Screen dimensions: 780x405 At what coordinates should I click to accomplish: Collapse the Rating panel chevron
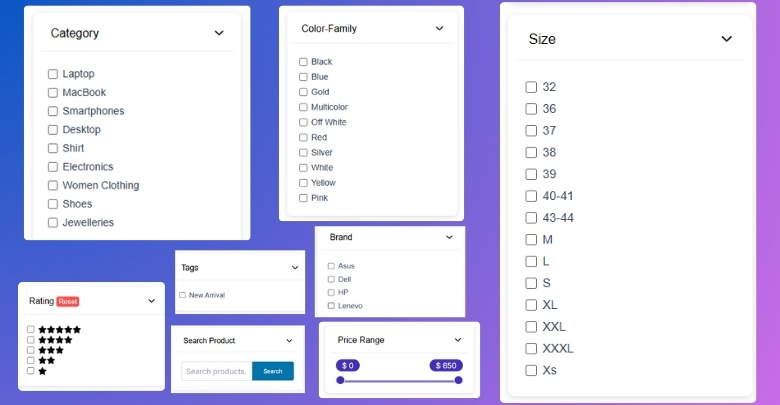coord(152,301)
